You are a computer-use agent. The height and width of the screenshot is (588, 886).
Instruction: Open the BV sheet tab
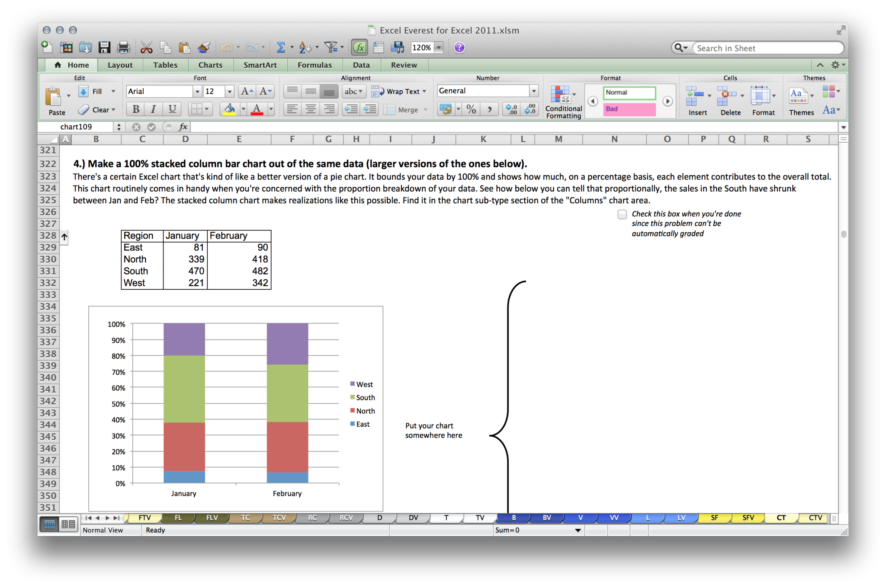(x=547, y=518)
